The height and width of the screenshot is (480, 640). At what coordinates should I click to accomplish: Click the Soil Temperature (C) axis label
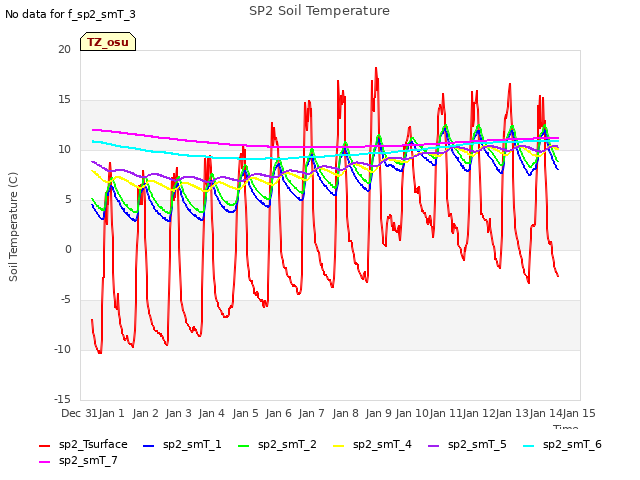pyautogui.click(x=13, y=227)
